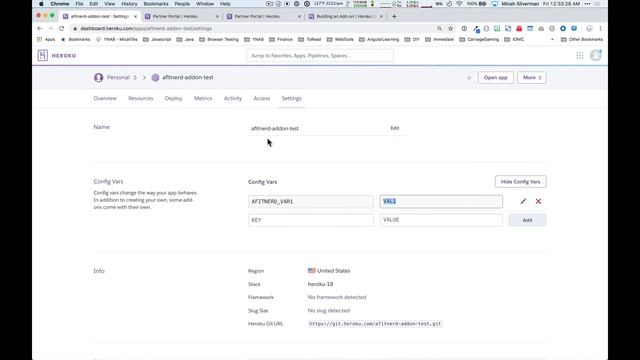
Task: Bookmark this page with star icon
Action: click(x=451, y=29)
